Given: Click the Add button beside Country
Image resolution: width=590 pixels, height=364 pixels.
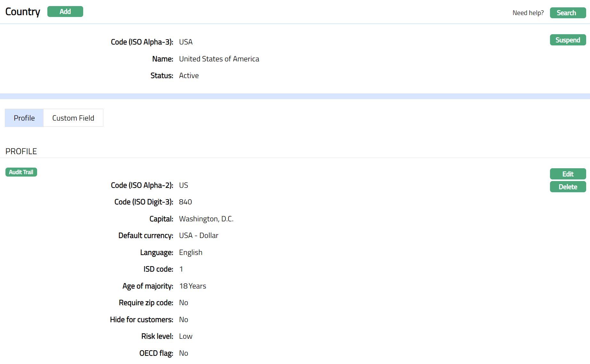Looking at the screenshot, I should [65, 12].
